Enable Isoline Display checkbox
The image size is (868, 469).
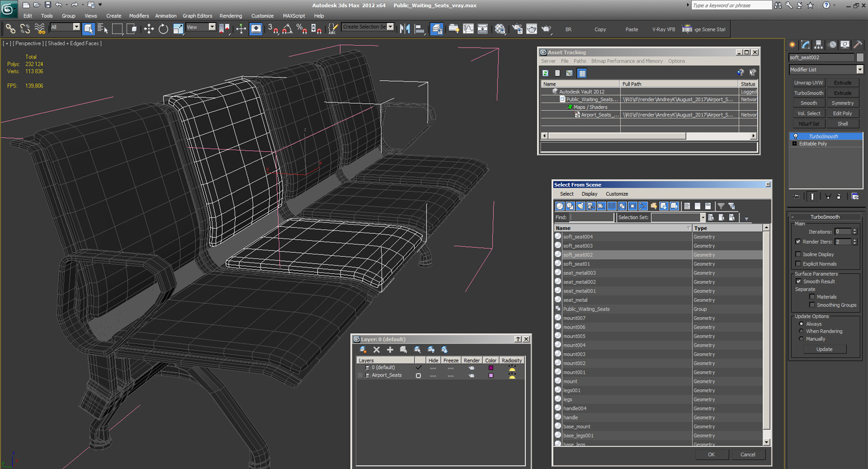pos(798,254)
